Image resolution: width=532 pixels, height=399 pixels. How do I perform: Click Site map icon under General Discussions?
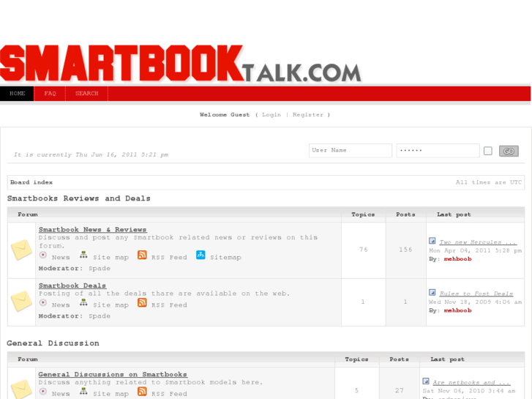coord(83,391)
